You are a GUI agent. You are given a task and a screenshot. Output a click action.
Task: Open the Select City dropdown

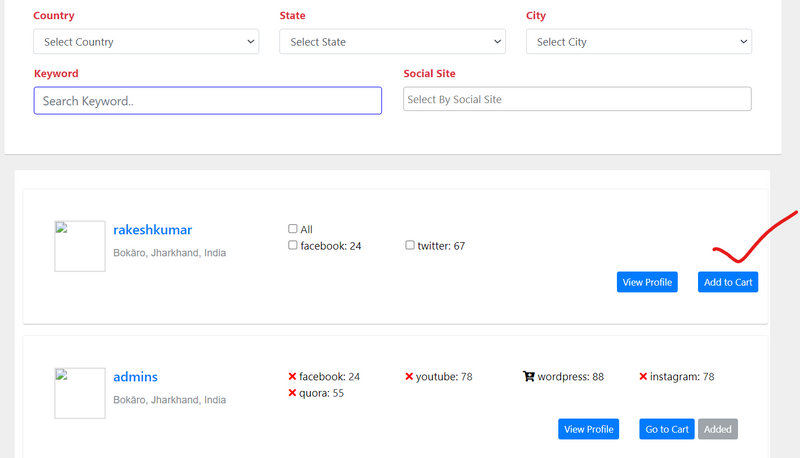coord(638,42)
